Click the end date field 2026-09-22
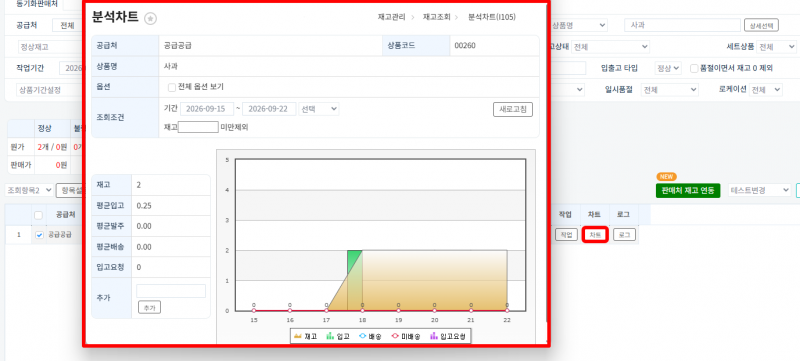 click(x=269, y=109)
